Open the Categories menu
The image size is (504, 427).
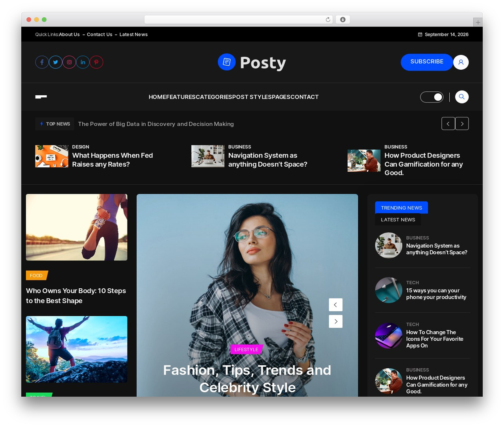[214, 97]
